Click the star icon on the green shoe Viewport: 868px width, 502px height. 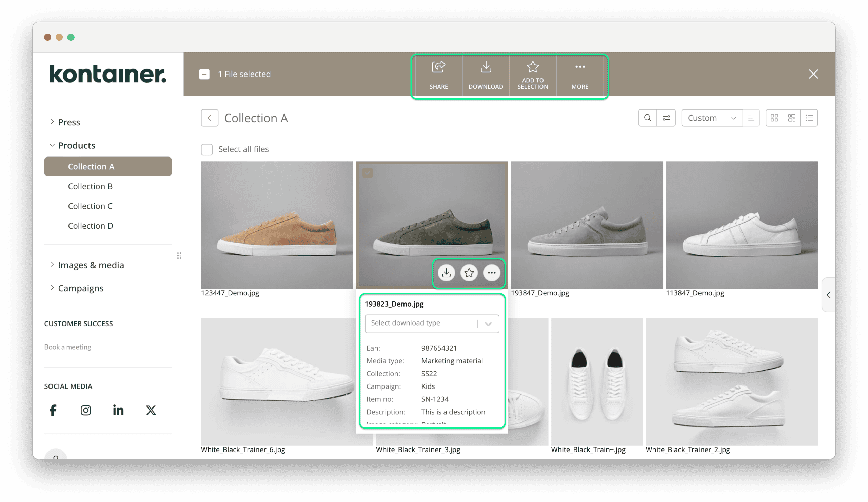[x=469, y=273]
